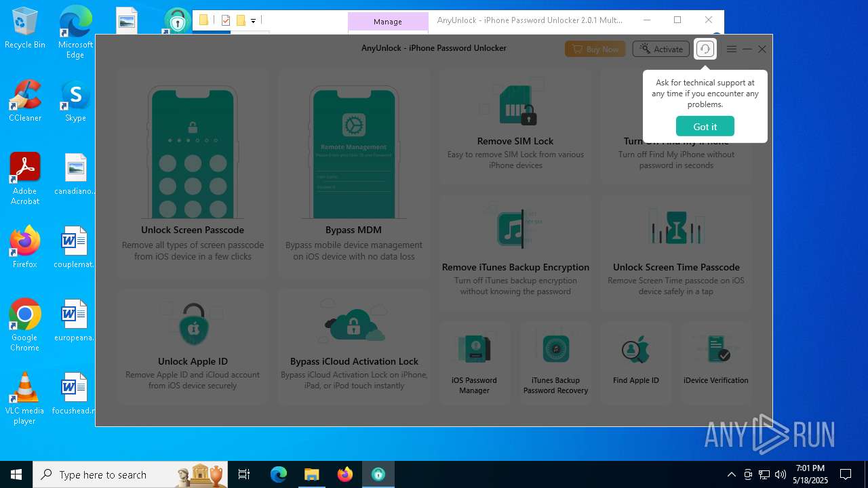Click Bypass iCloud Activation Lock title

[354, 361]
